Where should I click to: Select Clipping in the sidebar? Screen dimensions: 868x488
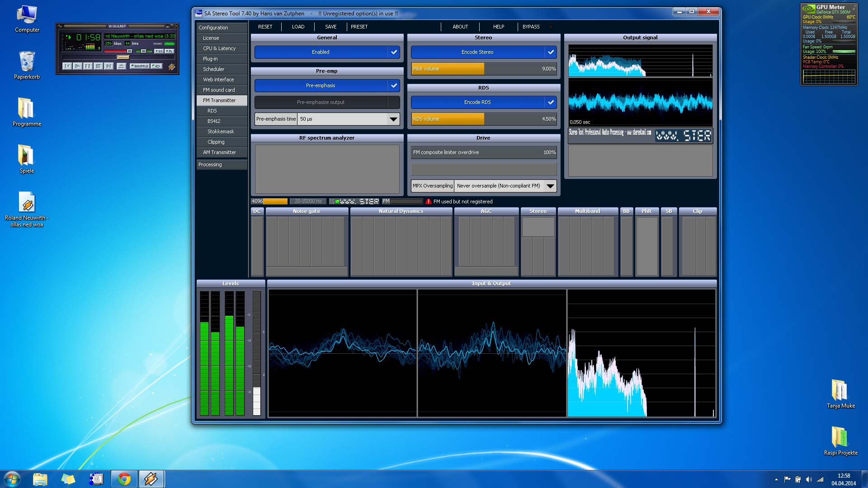[222, 142]
